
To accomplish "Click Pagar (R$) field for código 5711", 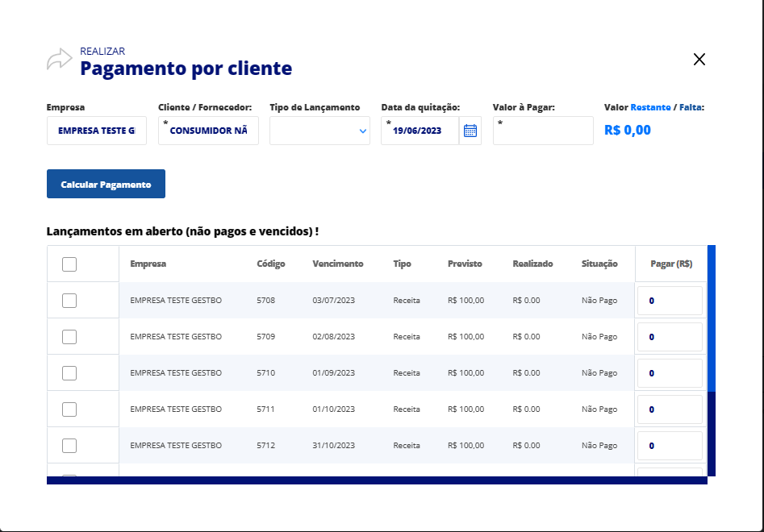I will click(x=670, y=409).
